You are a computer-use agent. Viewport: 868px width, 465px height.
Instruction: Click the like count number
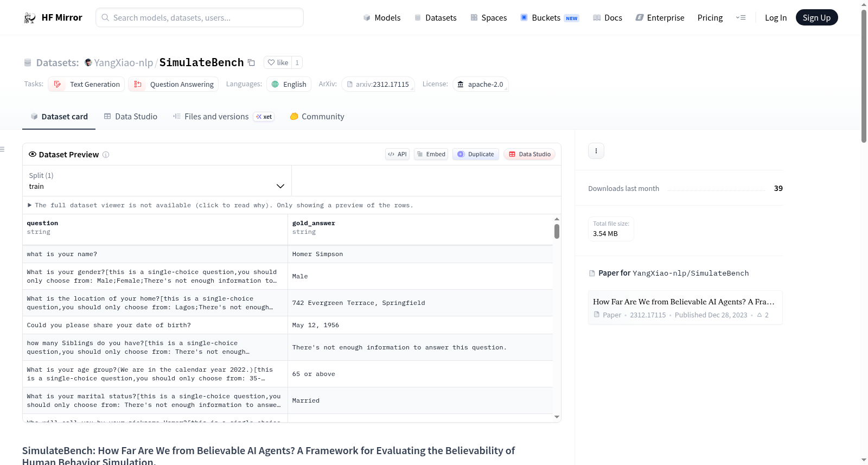[297, 62]
